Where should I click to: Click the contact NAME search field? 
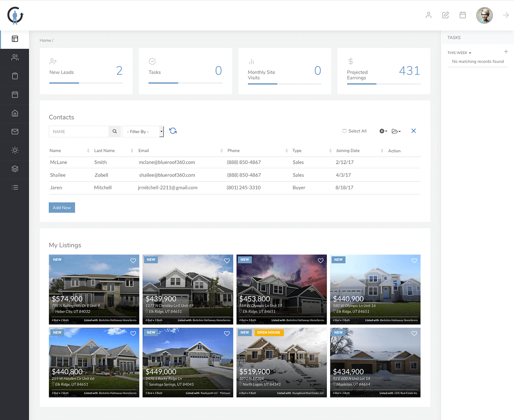tap(79, 132)
